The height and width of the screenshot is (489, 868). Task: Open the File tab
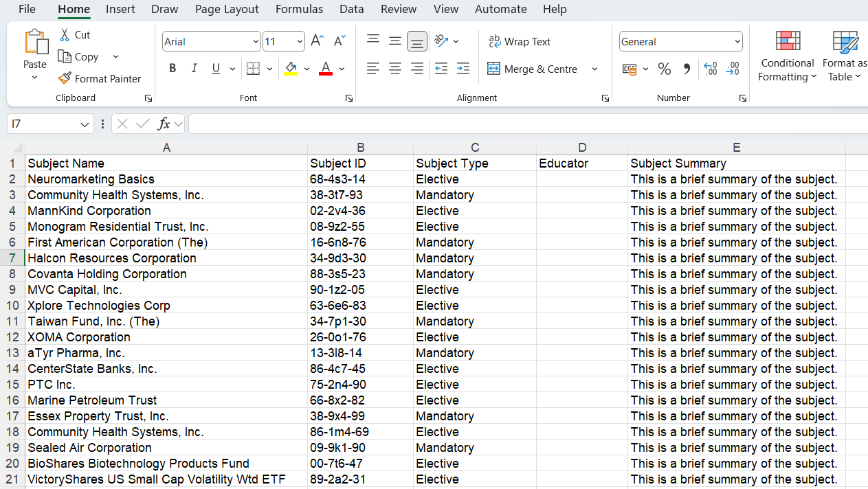[27, 9]
